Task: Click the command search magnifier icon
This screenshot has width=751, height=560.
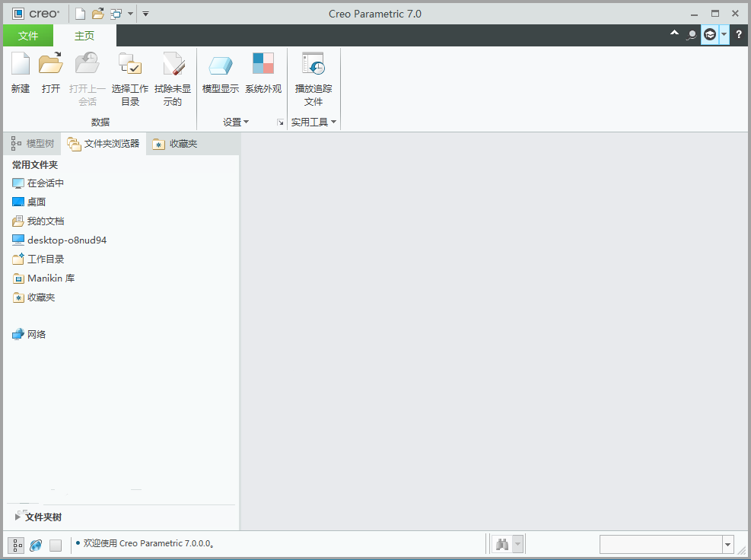Action: click(691, 35)
